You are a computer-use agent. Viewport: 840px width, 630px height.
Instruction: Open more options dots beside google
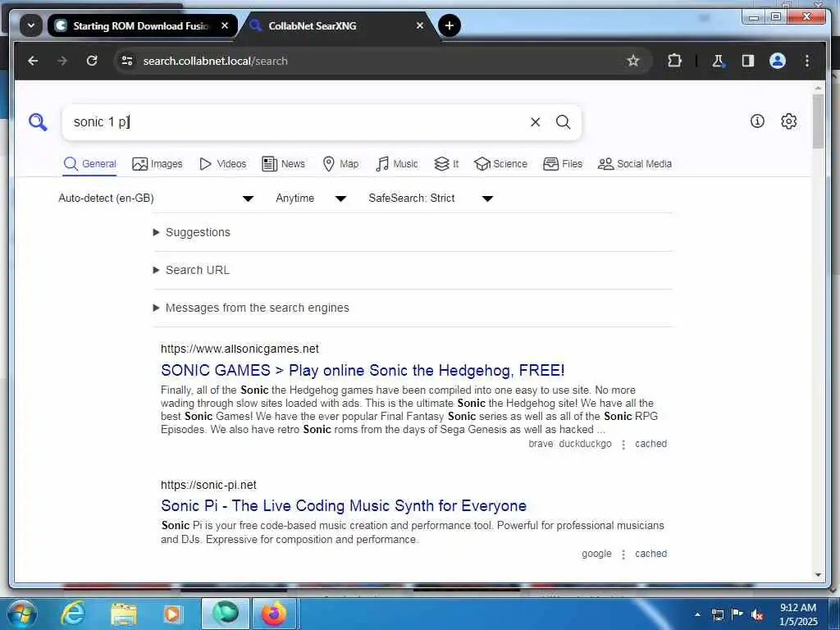coord(623,555)
